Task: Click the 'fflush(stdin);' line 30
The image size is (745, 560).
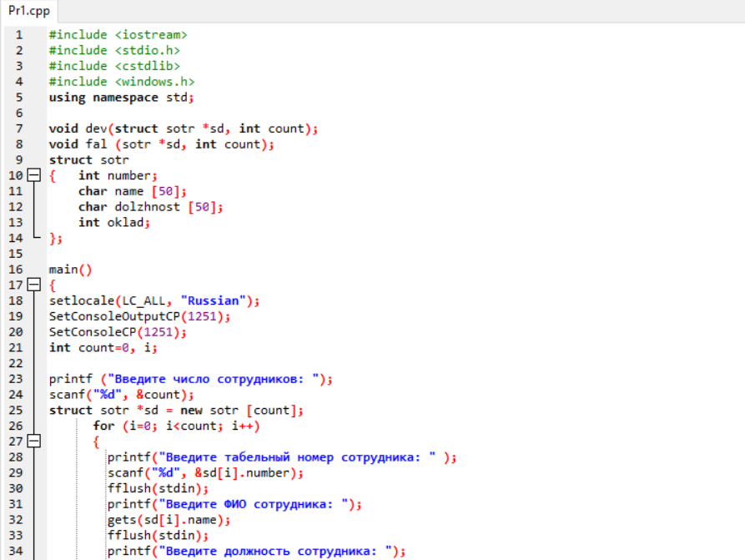Action: tap(158, 489)
